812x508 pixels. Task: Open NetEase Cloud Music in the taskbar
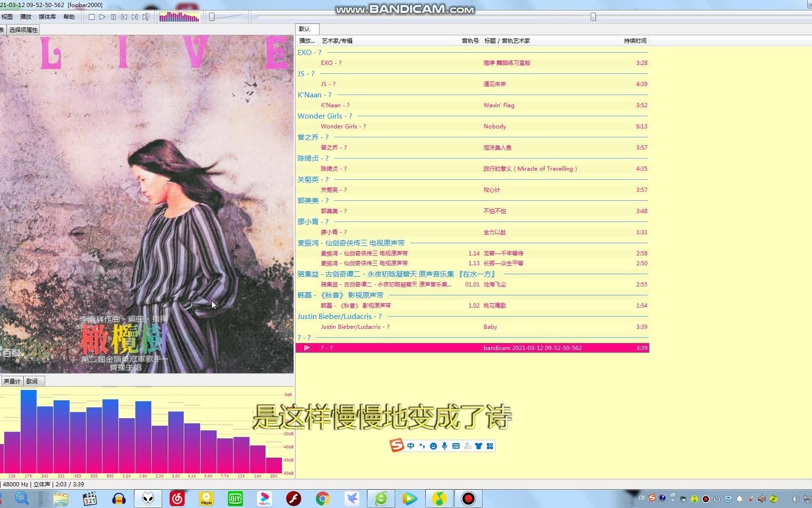pyautogui.click(x=177, y=499)
